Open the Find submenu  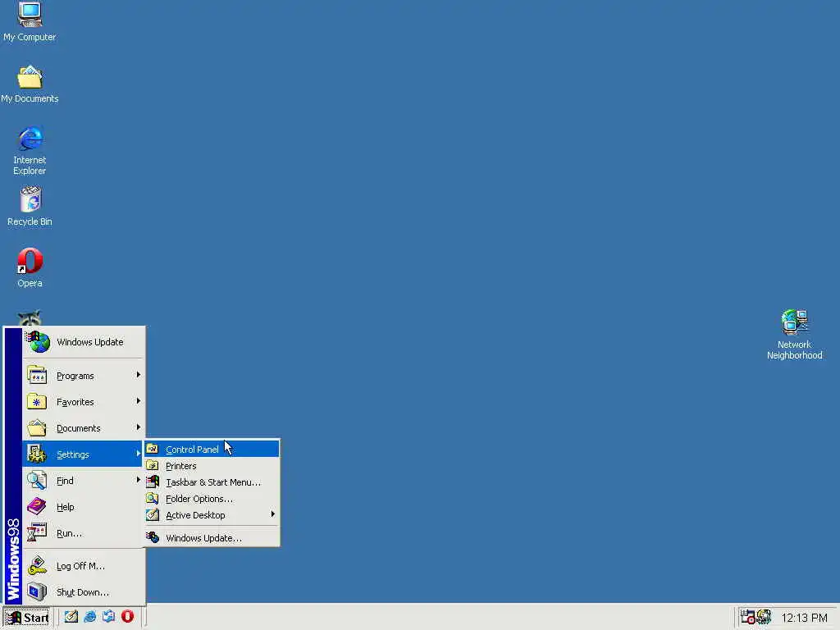point(84,481)
